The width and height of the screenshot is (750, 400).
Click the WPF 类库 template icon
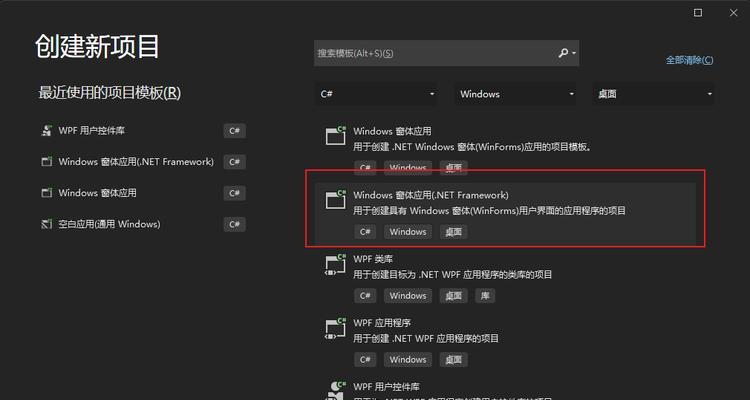point(335,264)
